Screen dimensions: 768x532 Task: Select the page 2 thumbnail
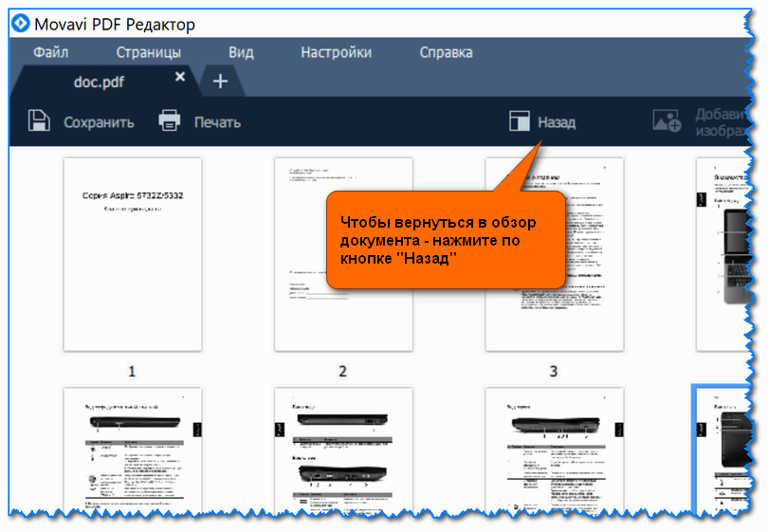pos(343,254)
